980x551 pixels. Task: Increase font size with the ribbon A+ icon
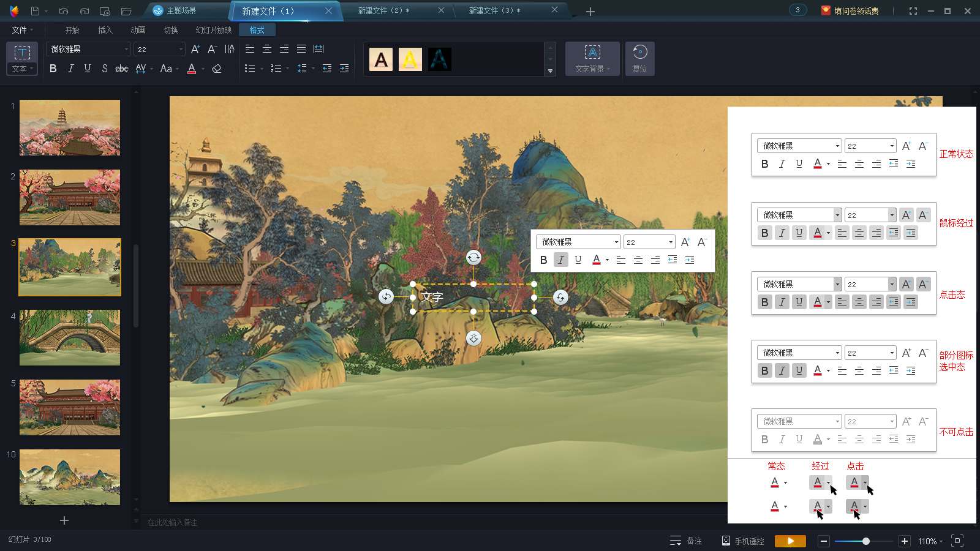point(195,49)
